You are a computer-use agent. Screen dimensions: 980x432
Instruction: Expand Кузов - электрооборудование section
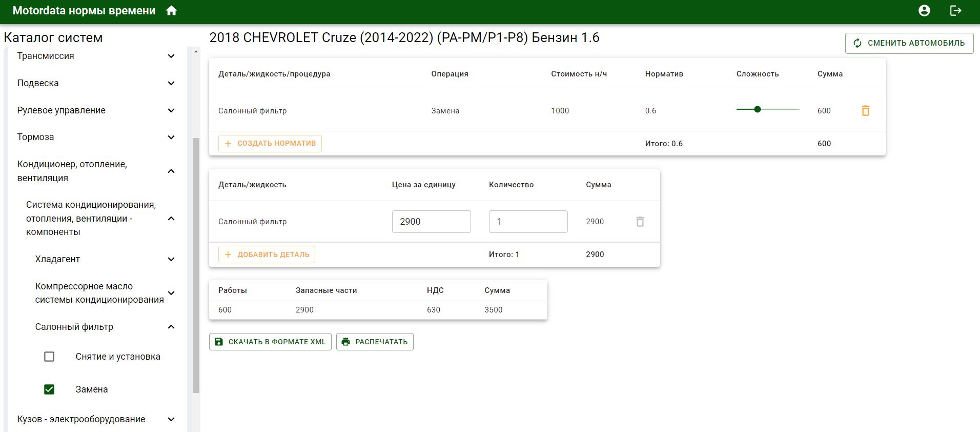point(171,419)
